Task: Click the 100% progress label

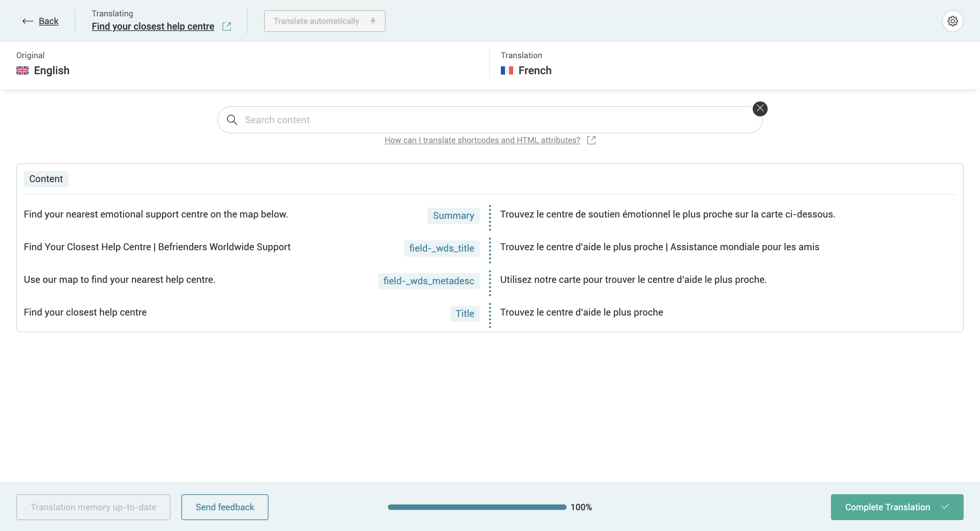Action: (x=581, y=508)
